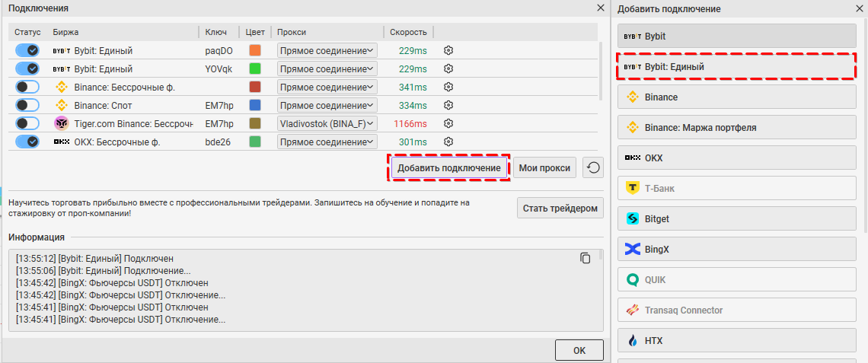Change olive color swatch for Tiger.com row
The width and height of the screenshot is (868, 363).
pyautogui.click(x=254, y=123)
